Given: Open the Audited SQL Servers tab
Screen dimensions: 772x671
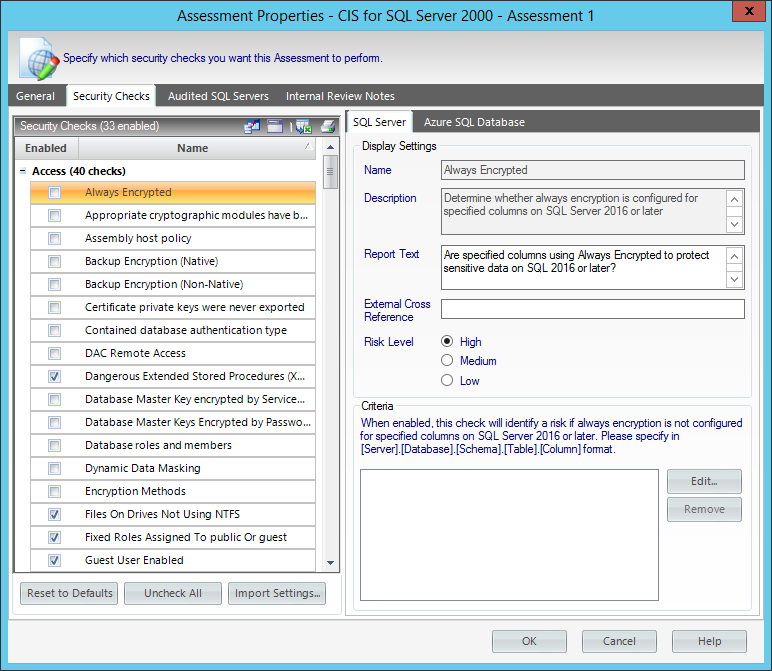Looking at the screenshot, I should (218, 96).
